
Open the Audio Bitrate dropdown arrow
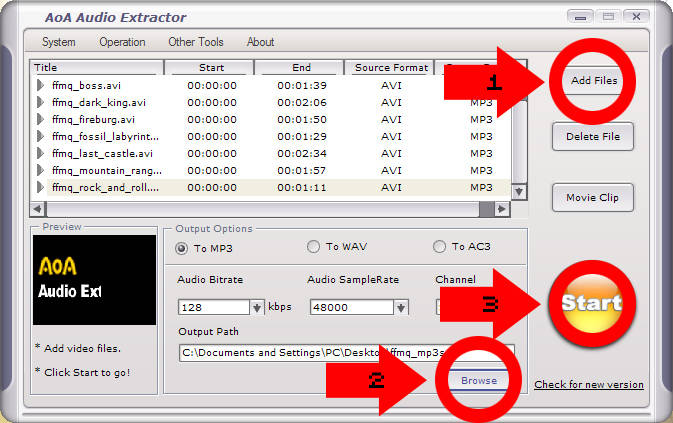click(257, 308)
